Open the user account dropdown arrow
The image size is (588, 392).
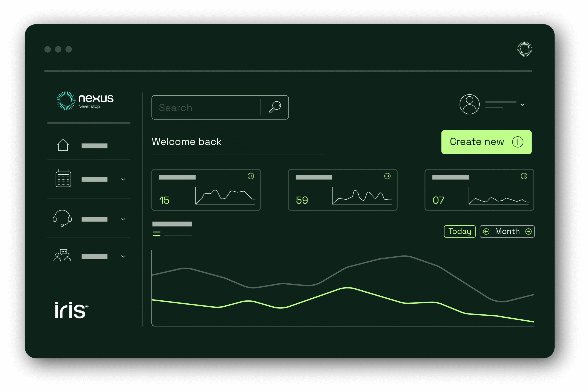tap(523, 105)
